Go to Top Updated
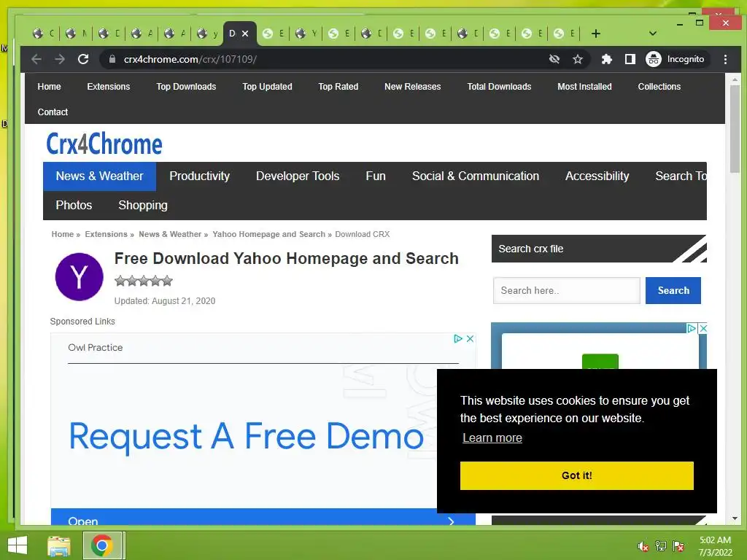This screenshot has width=747, height=560. click(267, 87)
